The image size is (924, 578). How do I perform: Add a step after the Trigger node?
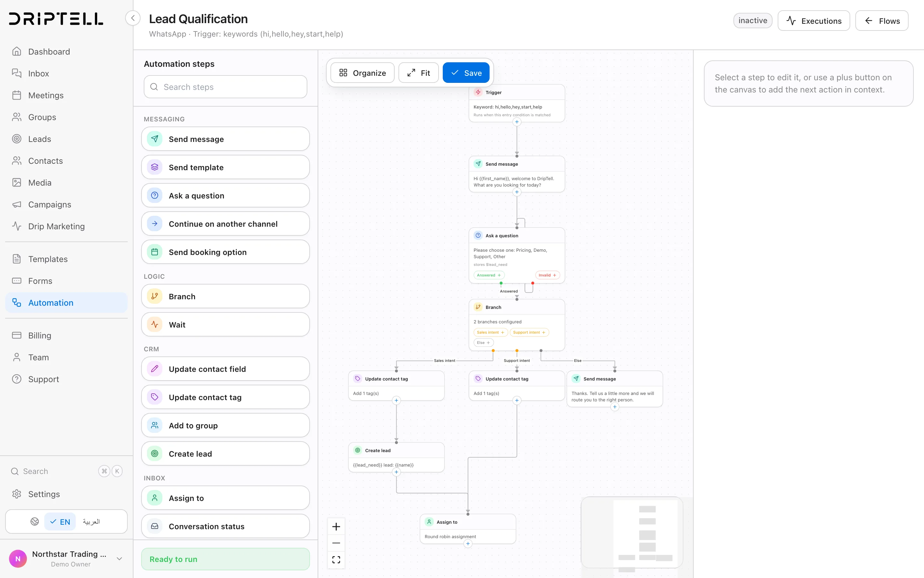pyautogui.click(x=517, y=122)
